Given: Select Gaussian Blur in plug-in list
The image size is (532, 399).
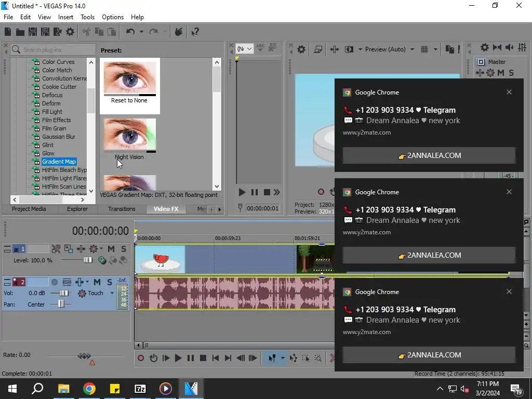Looking at the screenshot, I should pos(59,137).
